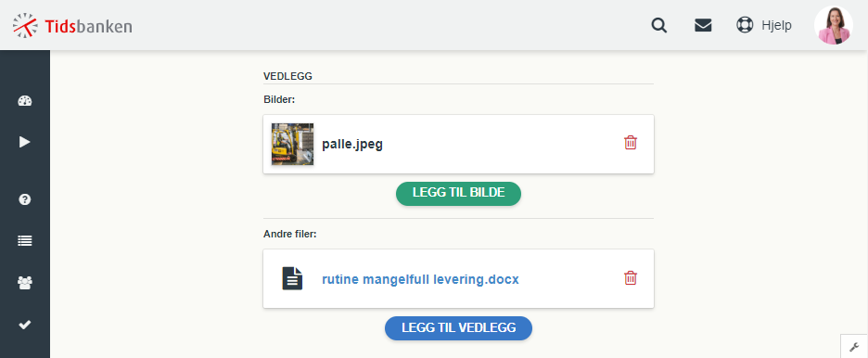Open the palle.jpeg forklift thumbnail
Image resolution: width=868 pixels, height=358 pixels.
(x=292, y=144)
